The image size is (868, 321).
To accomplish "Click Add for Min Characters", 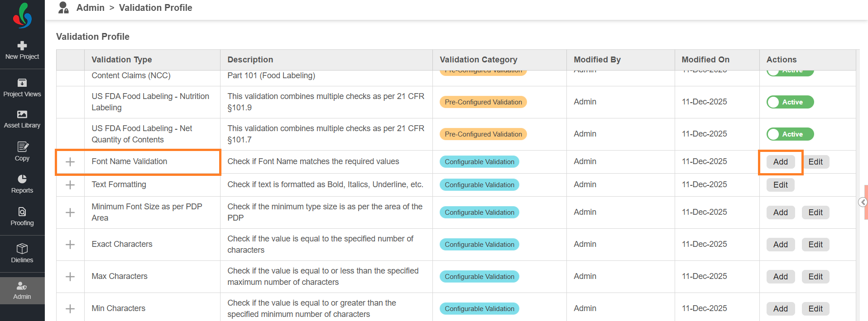I will [781, 309].
